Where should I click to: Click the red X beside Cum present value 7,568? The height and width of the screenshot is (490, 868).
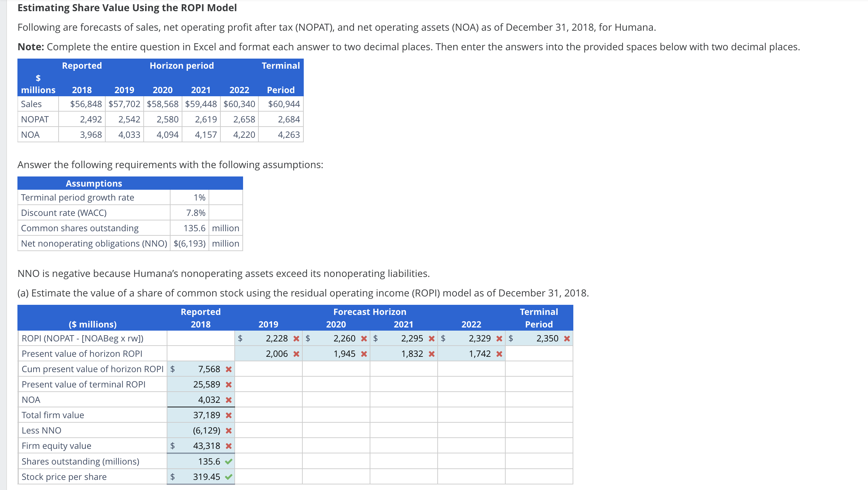pyautogui.click(x=228, y=369)
